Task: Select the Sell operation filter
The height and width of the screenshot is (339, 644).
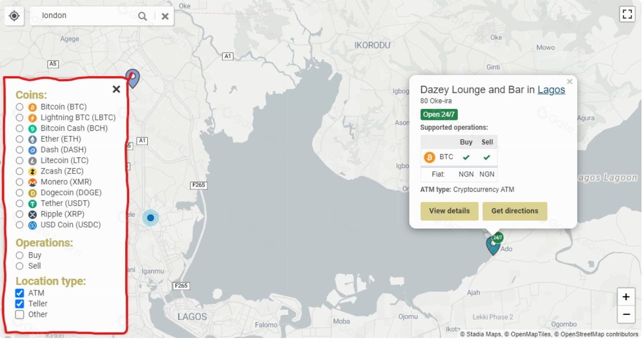Action: pos(20,266)
